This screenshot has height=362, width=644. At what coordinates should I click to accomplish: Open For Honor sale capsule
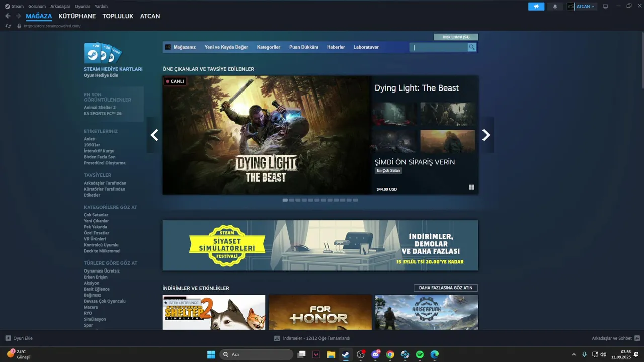[320, 312]
